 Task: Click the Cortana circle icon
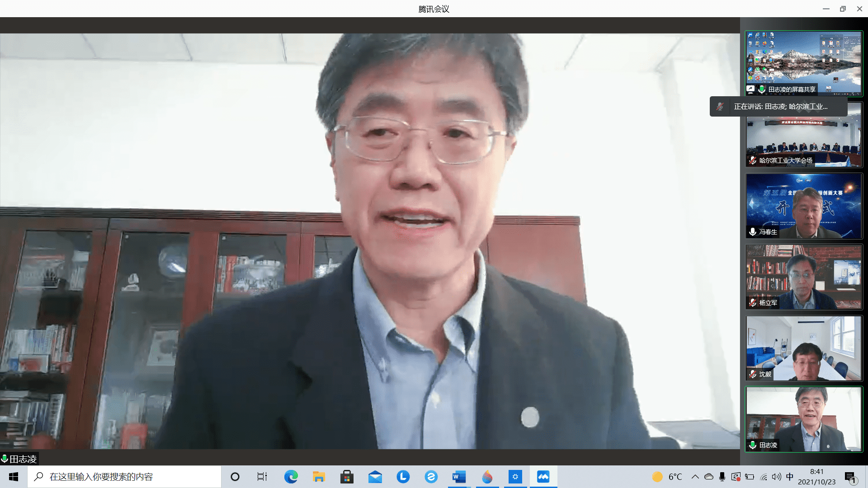click(x=235, y=477)
